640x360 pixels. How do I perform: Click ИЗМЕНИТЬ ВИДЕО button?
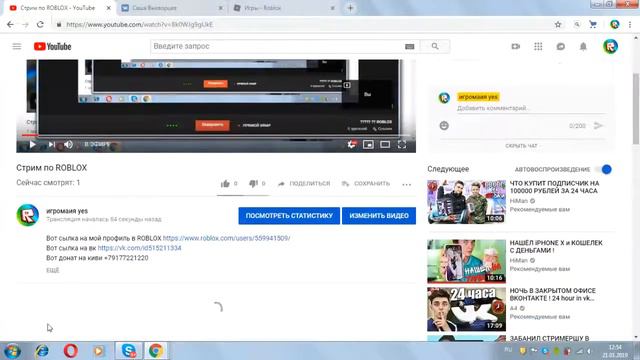(379, 216)
